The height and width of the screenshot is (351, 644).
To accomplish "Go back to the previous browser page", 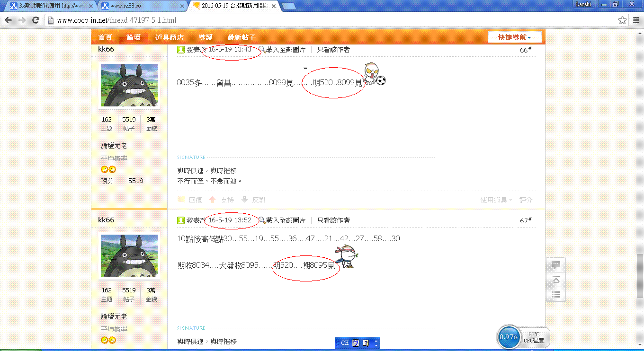I will tap(8, 20).
